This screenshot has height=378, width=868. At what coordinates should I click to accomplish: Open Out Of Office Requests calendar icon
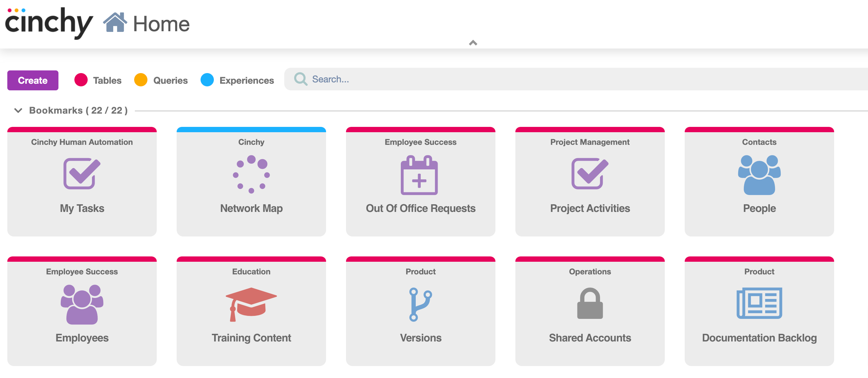pos(419,175)
